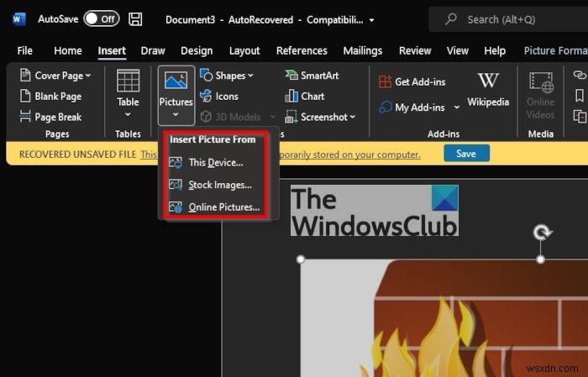Open the File menu
This screenshot has width=588, height=377.
(24, 50)
